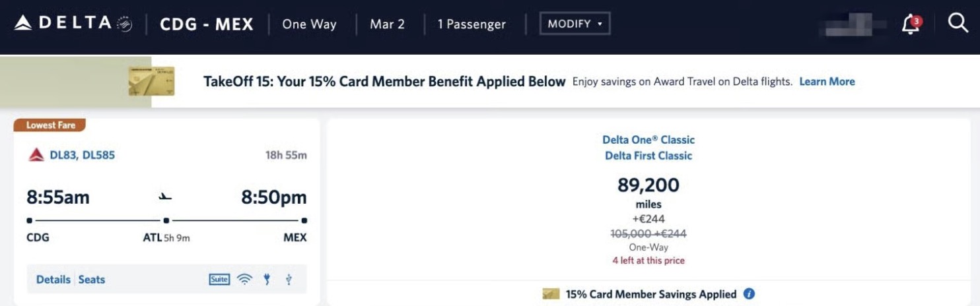Click the power outlet amenity icon
Screen dimensions: 980x306
267,280
